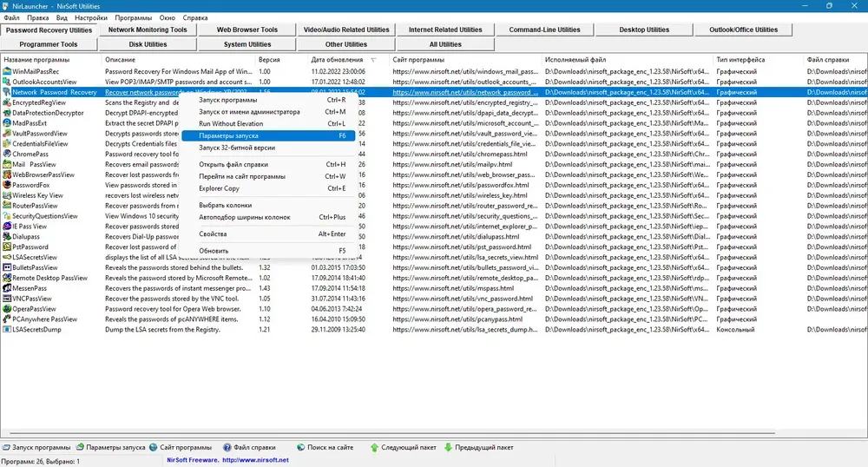Open 'Свойства' from the context menu

pos(268,234)
